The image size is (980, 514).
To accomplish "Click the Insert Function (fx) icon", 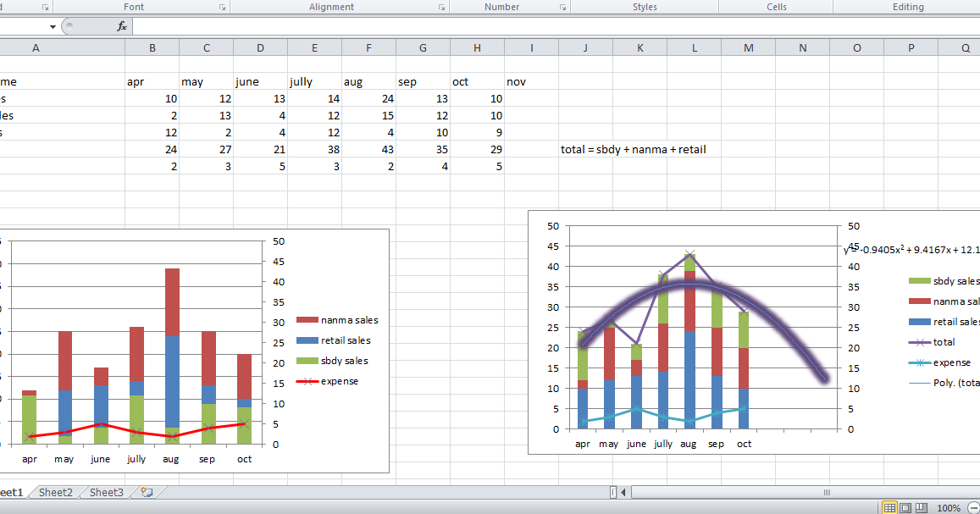I will click(x=121, y=25).
